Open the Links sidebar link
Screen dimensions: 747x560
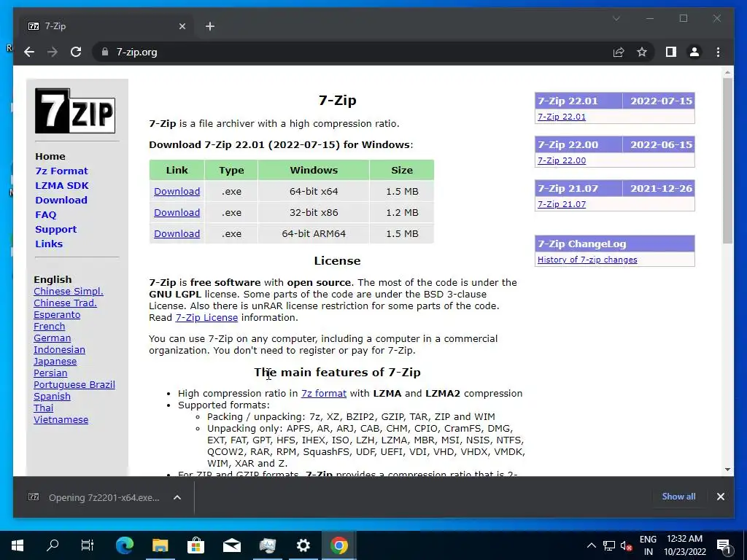click(49, 244)
